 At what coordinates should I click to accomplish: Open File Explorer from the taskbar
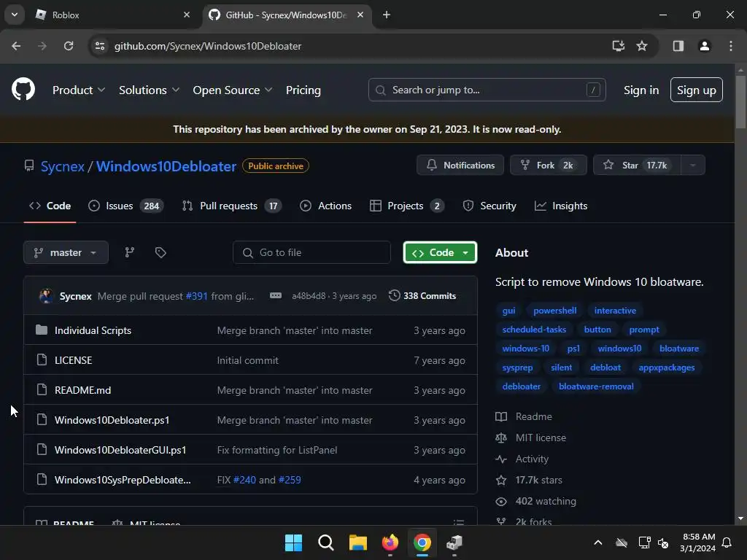coord(357,542)
